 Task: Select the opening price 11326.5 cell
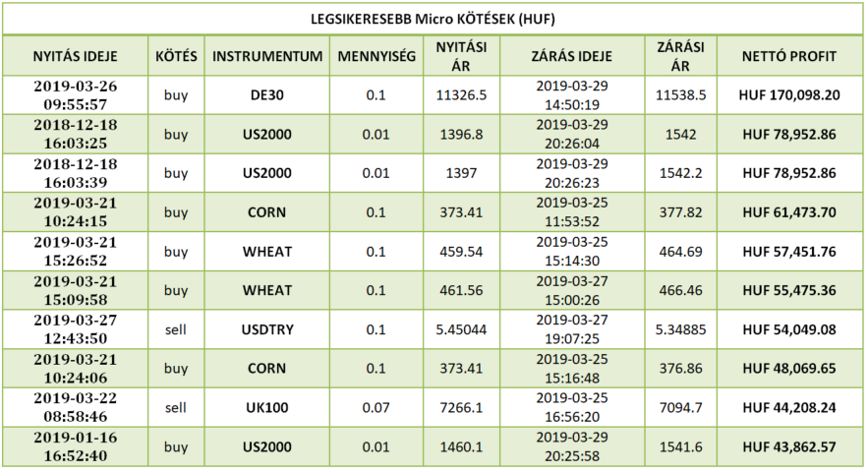point(461,95)
